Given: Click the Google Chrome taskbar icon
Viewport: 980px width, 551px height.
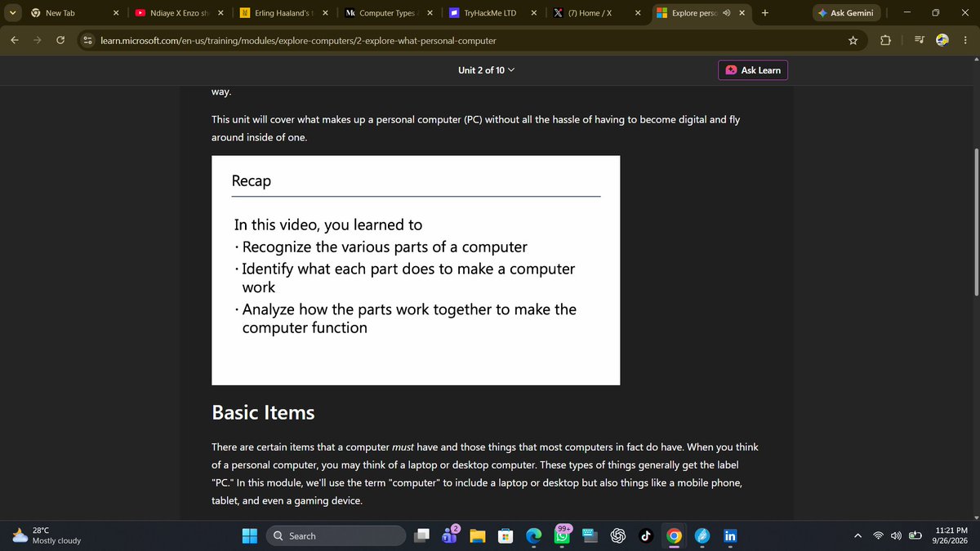Looking at the screenshot, I should tap(674, 535).
